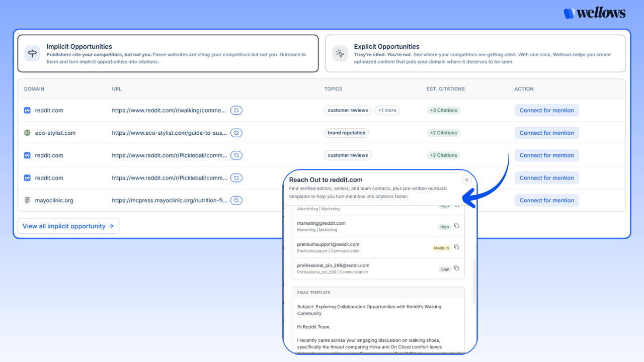Click the TOPICS column header
644x362 pixels.
(333, 89)
